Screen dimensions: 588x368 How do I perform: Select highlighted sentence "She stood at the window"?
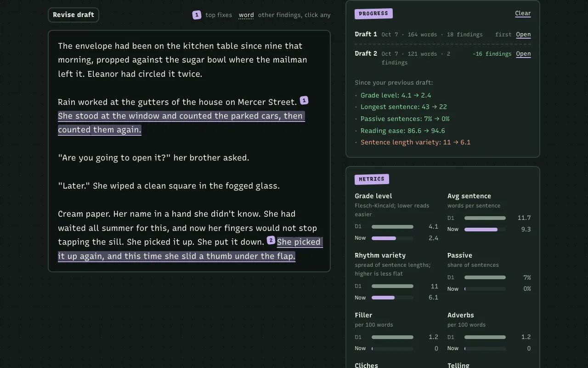181,123
